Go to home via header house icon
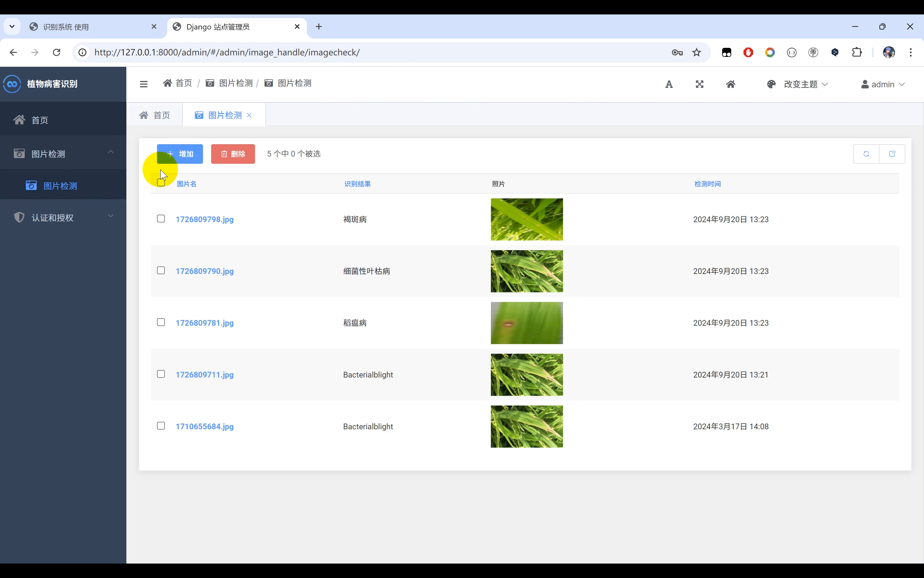 [730, 84]
